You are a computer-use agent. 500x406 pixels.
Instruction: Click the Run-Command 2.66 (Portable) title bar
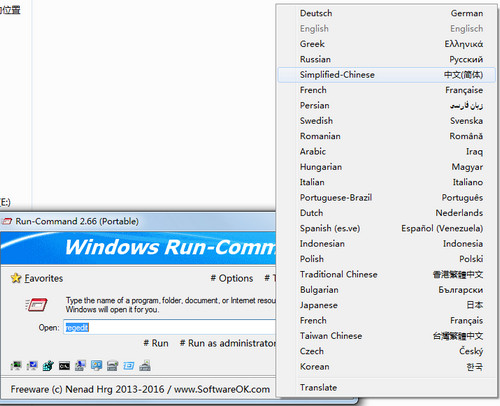pyautogui.click(x=138, y=221)
